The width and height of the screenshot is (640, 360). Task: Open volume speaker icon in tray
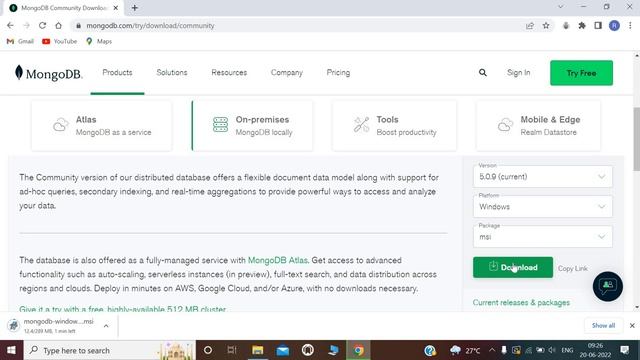[552, 350]
